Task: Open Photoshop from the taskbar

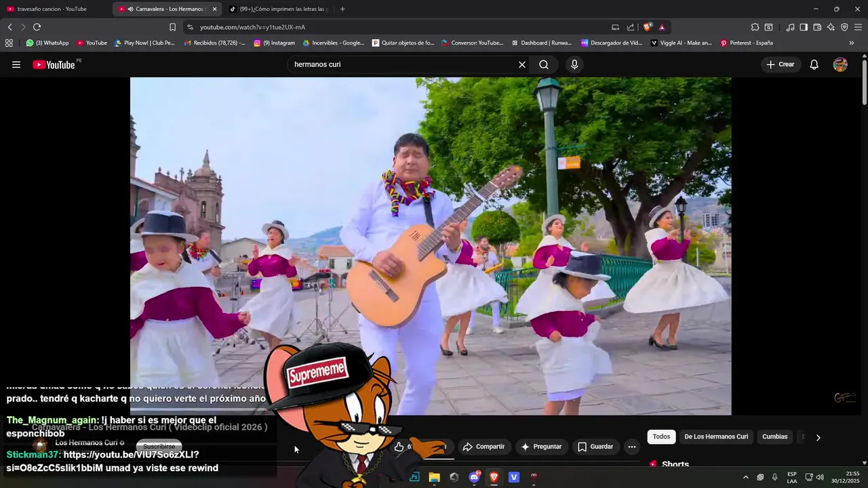Action: [x=414, y=477]
